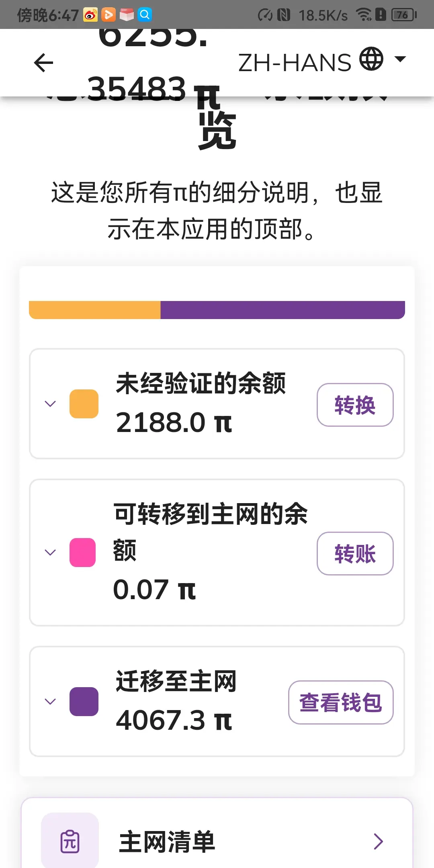This screenshot has height=868, width=434.
Task: Open Weibo notification icon in status bar
Action: pos(90,15)
